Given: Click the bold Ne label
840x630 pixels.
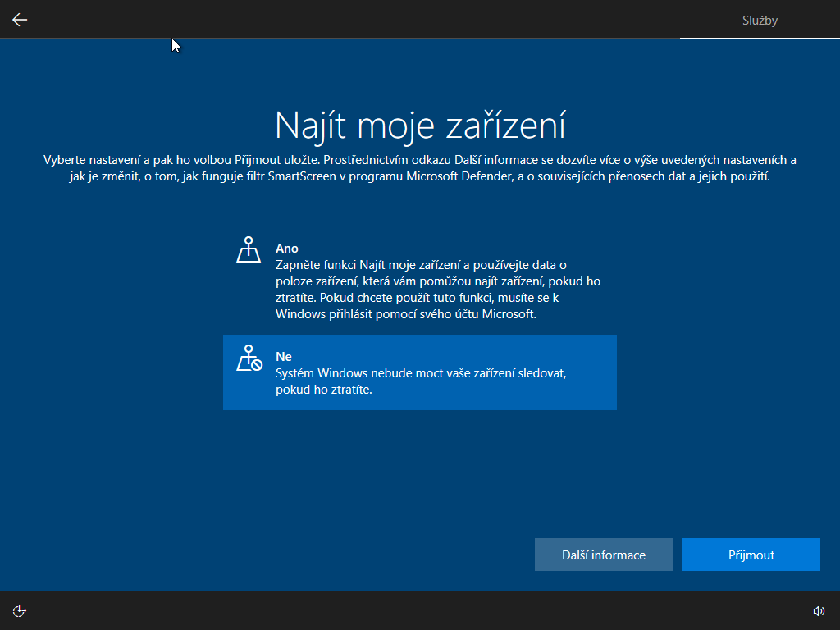Looking at the screenshot, I should tap(284, 357).
